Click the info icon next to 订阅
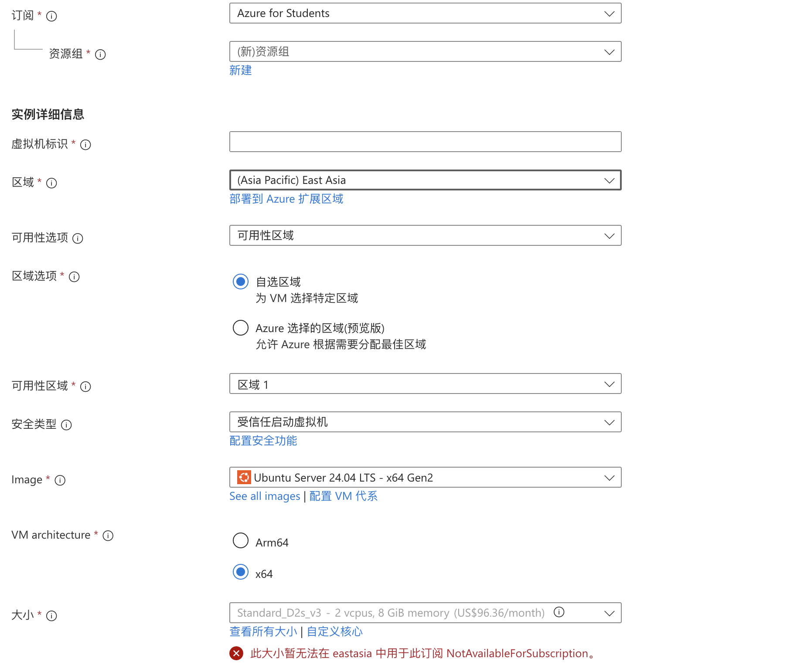The height and width of the screenshot is (672, 797). tap(51, 16)
